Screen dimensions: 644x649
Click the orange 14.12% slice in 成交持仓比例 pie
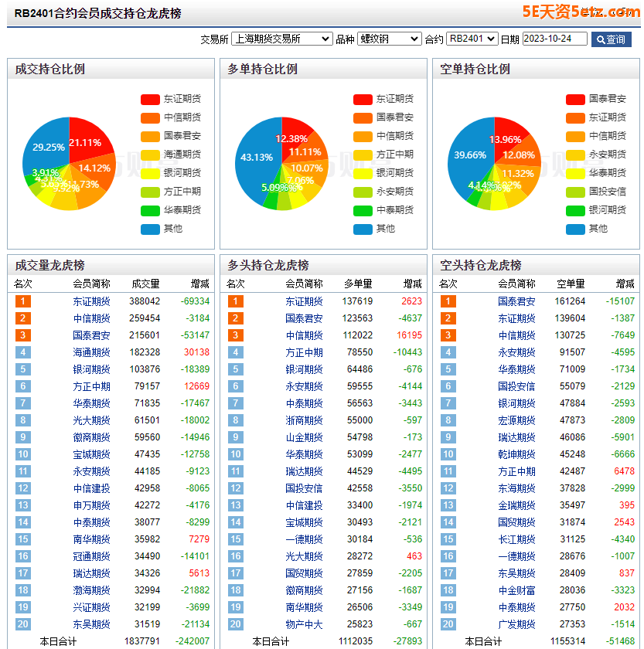tap(97, 168)
